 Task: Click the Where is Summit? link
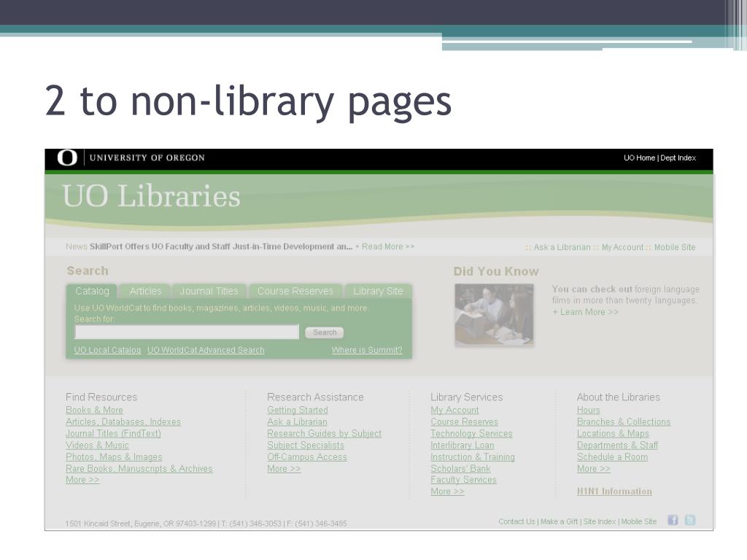pos(367,350)
